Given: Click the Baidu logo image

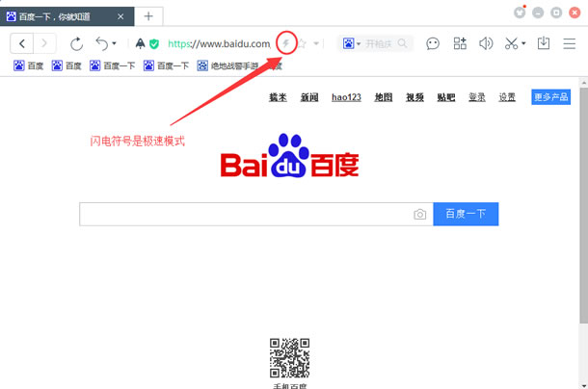Looking at the screenshot, I should click(289, 156).
